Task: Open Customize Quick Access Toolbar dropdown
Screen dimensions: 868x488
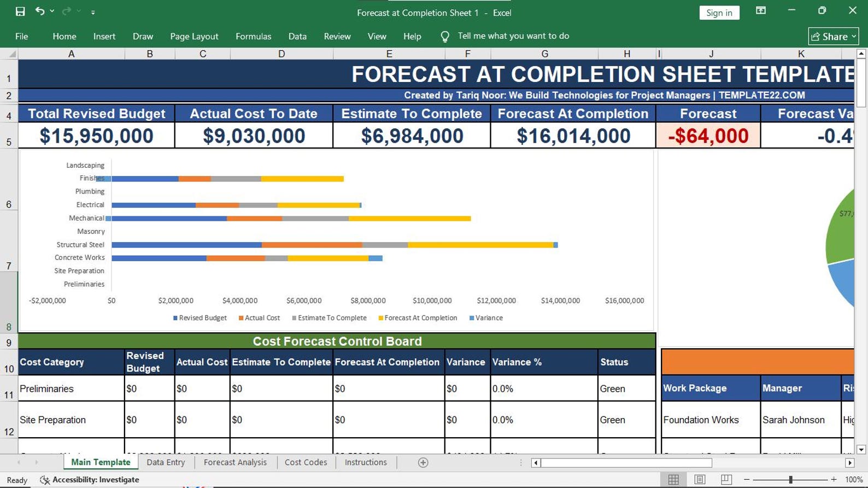Action: coord(93,12)
